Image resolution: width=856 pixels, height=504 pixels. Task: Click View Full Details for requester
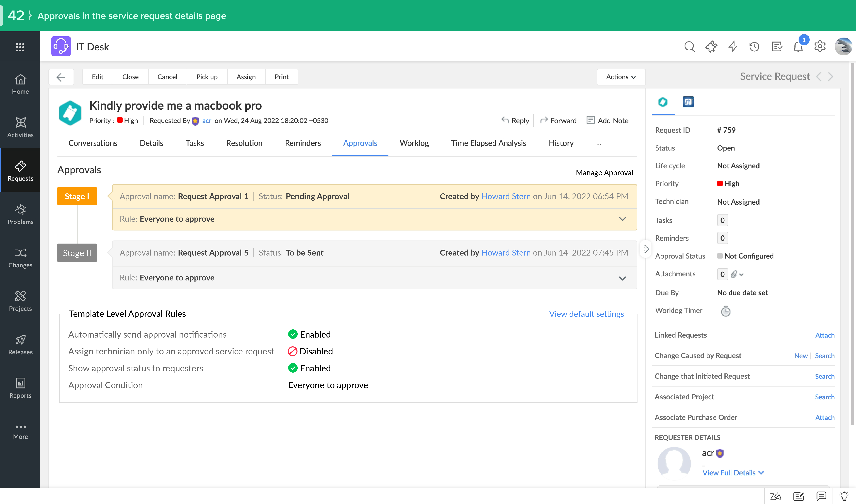tap(729, 472)
